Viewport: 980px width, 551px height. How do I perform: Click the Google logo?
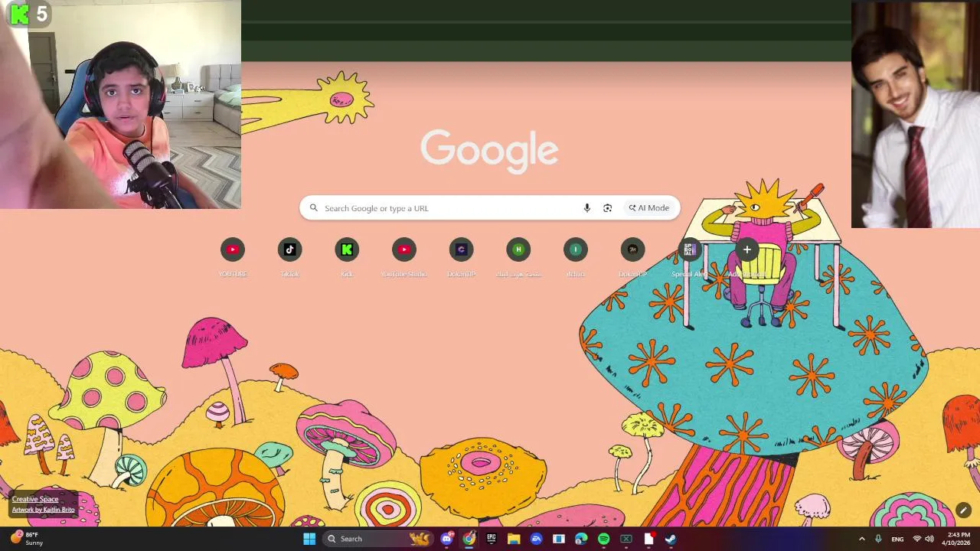tap(489, 150)
